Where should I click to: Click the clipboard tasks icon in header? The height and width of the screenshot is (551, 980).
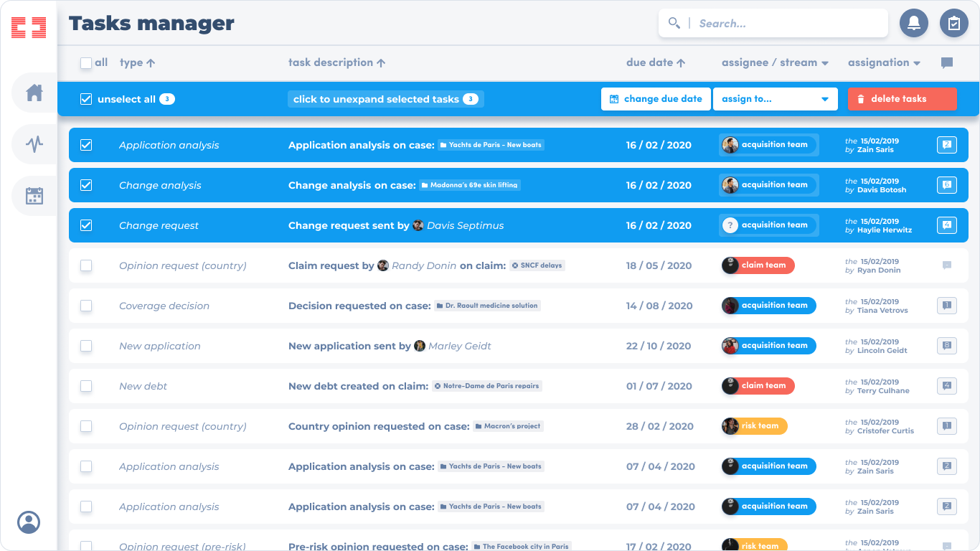pyautogui.click(x=954, y=23)
